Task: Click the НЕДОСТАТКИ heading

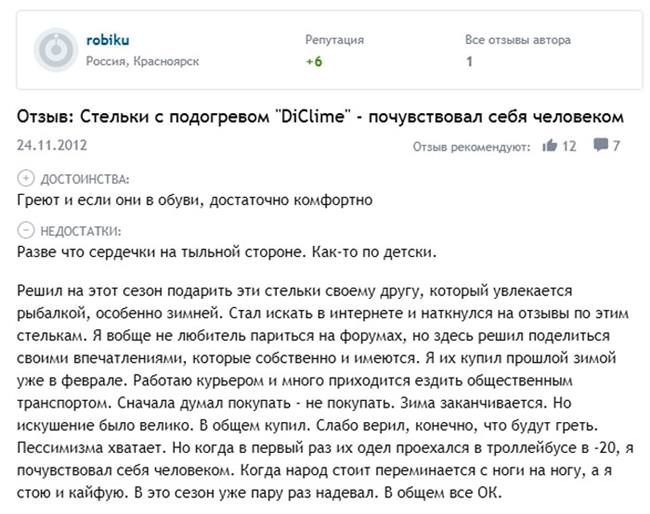Action: coord(81,231)
